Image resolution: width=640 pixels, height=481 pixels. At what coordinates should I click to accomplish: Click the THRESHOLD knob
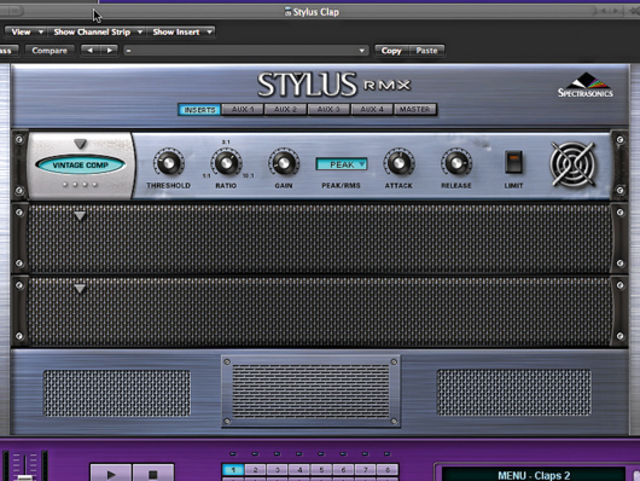(x=169, y=163)
